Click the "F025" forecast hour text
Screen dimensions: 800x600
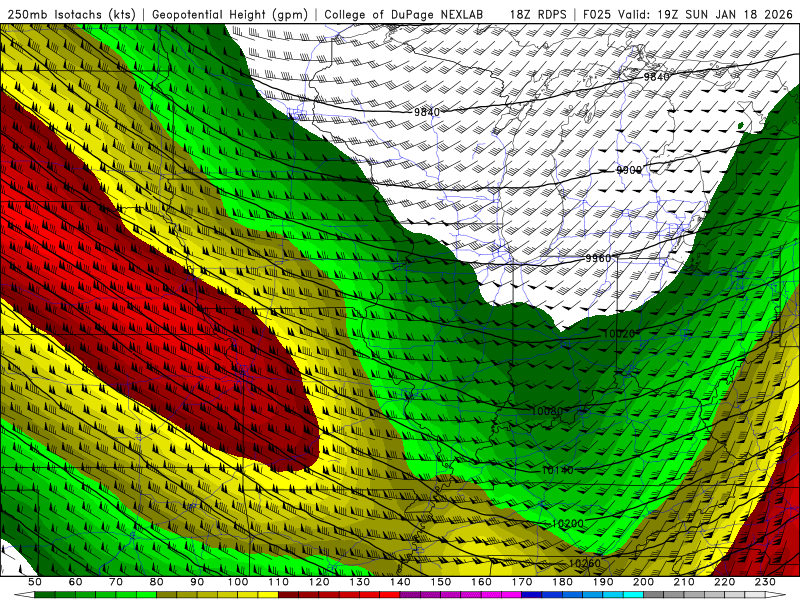tap(597, 14)
